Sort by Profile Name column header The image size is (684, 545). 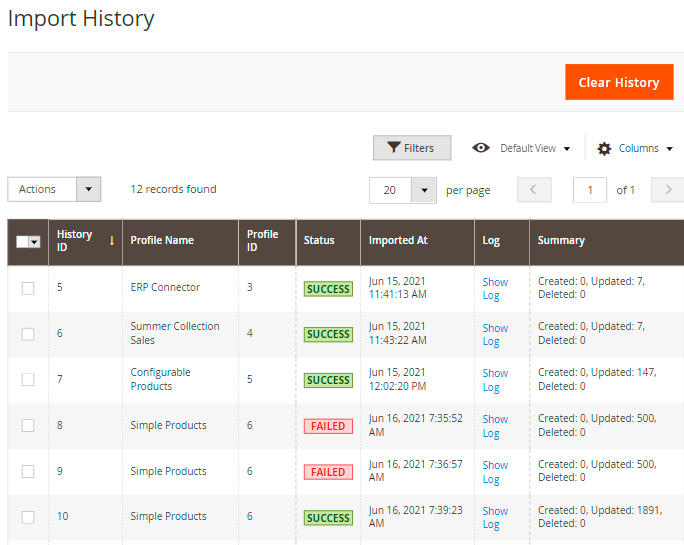[x=162, y=240]
